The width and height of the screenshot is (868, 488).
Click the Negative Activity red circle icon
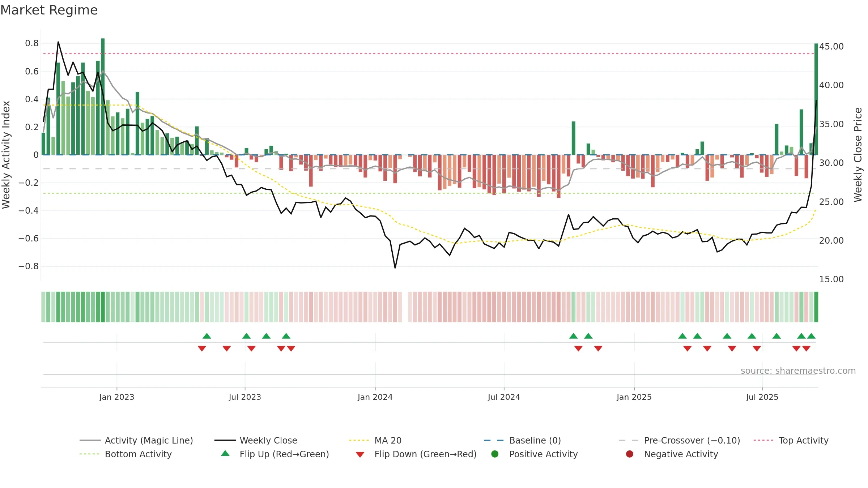pyautogui.click(x=630, y=454)
